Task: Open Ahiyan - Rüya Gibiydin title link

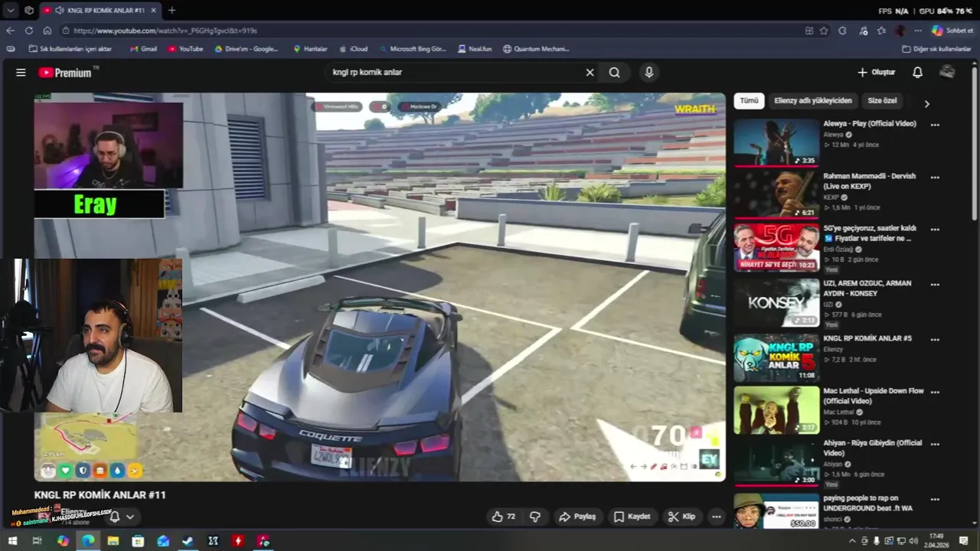Action: coord(873,448)
